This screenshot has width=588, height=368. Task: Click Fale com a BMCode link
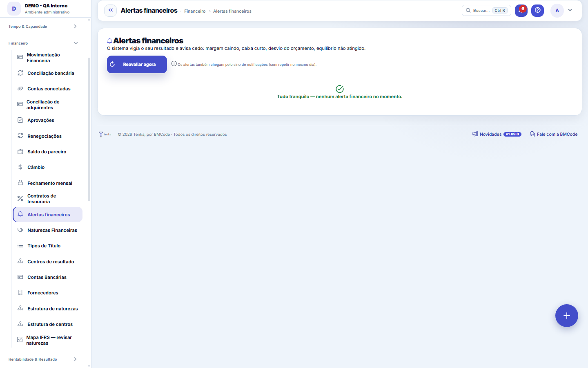(554, 134)
